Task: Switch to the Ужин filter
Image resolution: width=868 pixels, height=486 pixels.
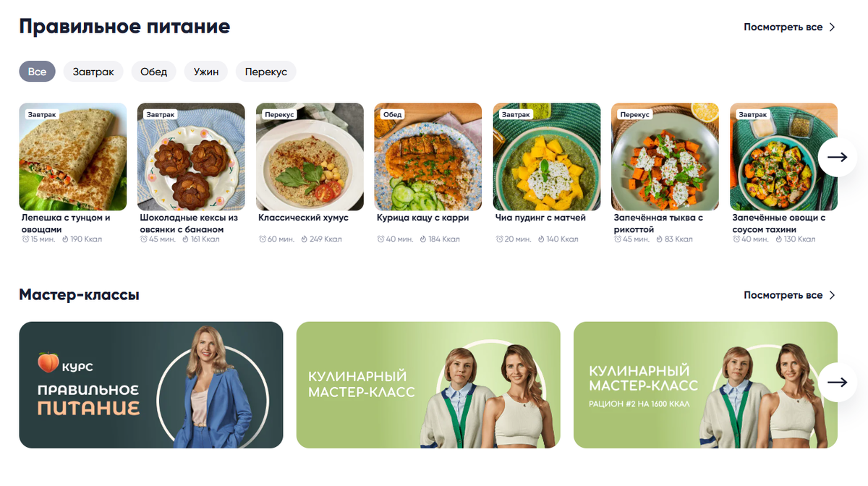Action: (x=206, y=72)
